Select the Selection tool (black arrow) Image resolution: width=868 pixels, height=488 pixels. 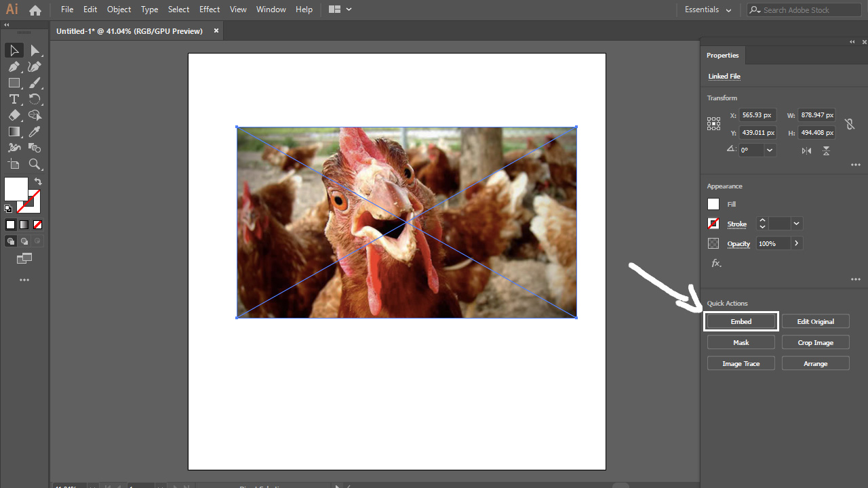pyautogui.click(x=14, y=51)
